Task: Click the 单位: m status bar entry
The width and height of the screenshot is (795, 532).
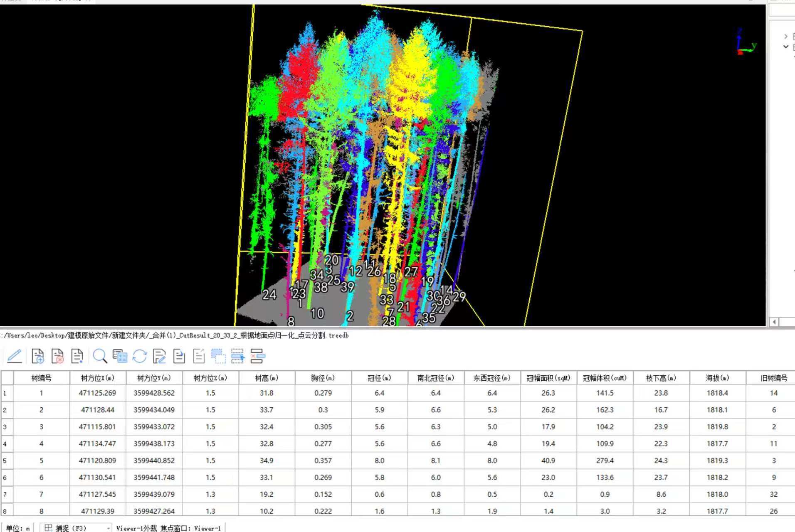Action: (17, 528)
